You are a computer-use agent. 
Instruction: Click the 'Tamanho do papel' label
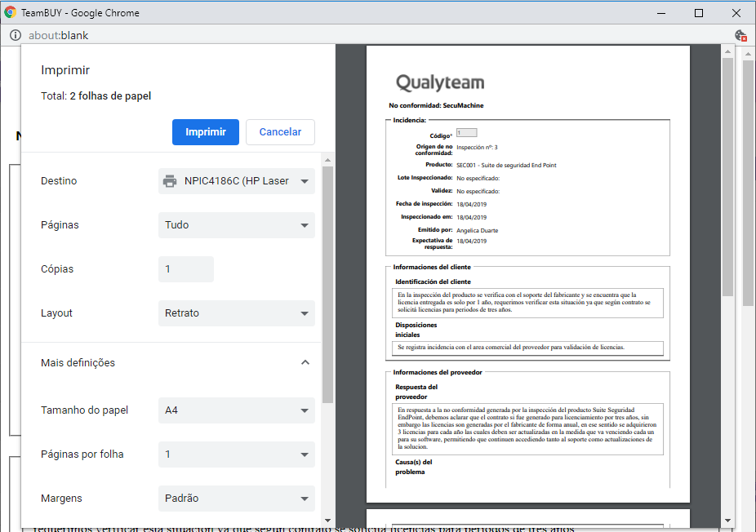pos(84,410)
